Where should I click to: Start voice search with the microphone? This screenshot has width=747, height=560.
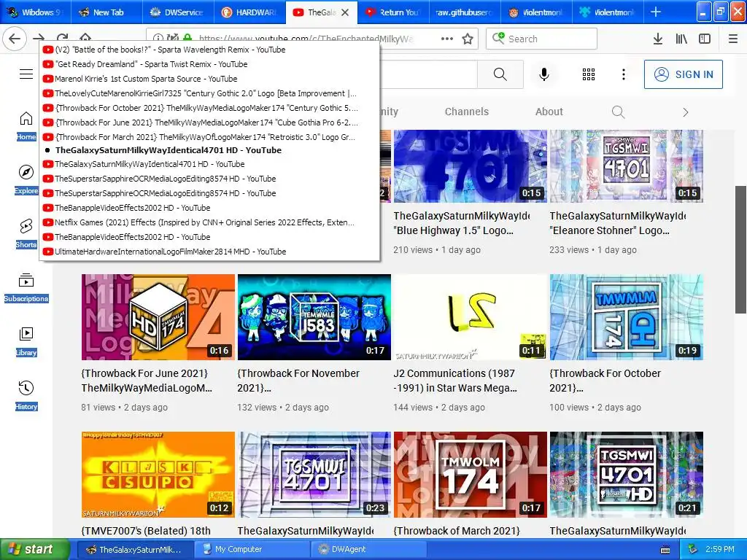point(544,74)
